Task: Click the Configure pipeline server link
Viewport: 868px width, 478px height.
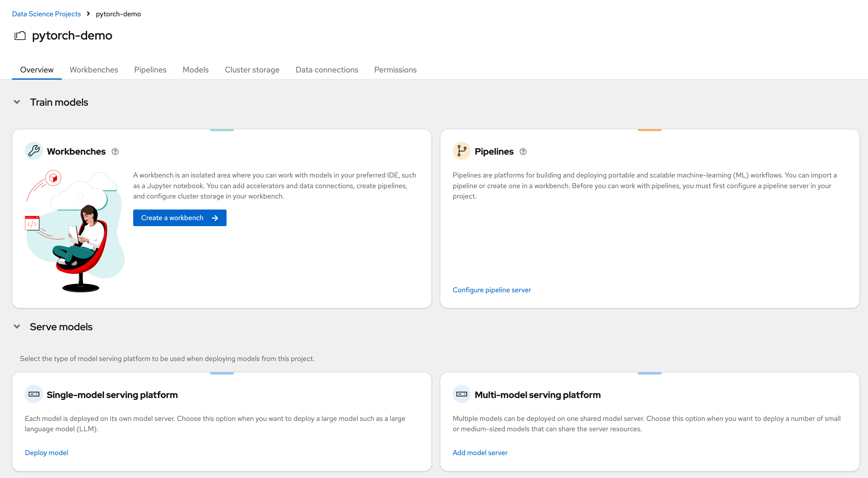Action: (x=492, y=290)
